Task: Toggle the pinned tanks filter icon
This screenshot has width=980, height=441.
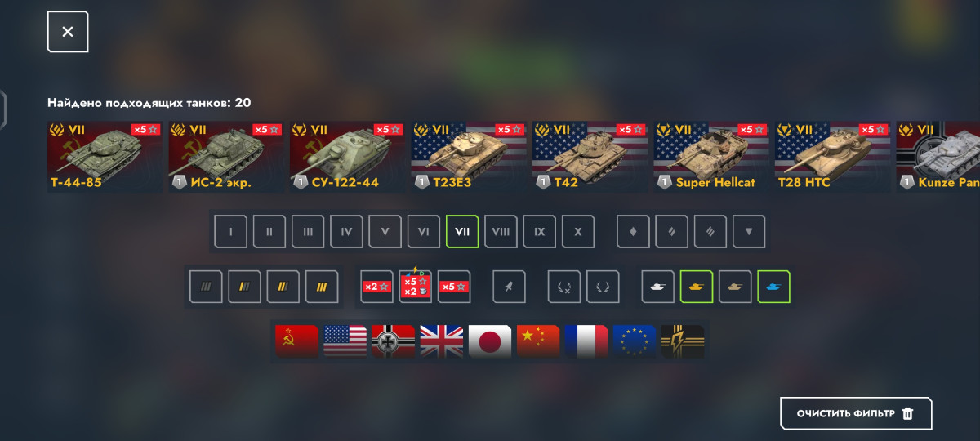Action: tap(509, 287)
